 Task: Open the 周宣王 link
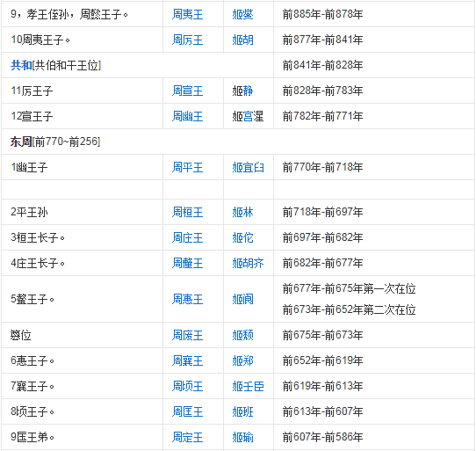pos(187,91)
